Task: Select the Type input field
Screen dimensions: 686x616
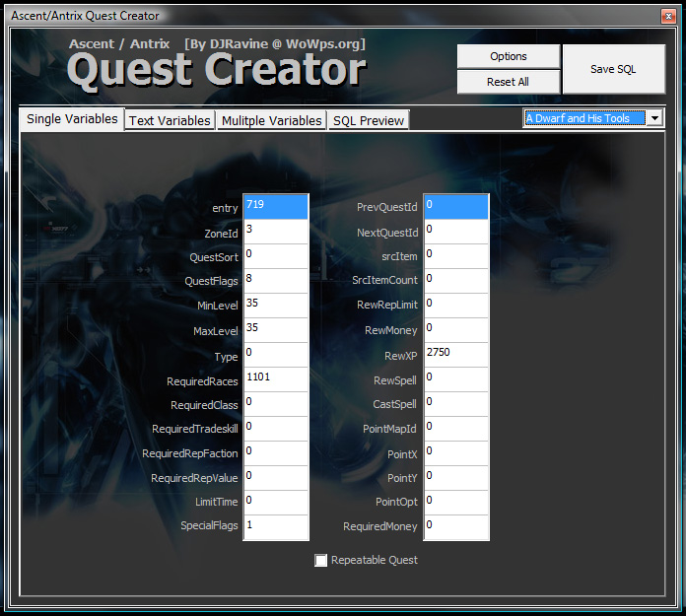Action: 276,355
